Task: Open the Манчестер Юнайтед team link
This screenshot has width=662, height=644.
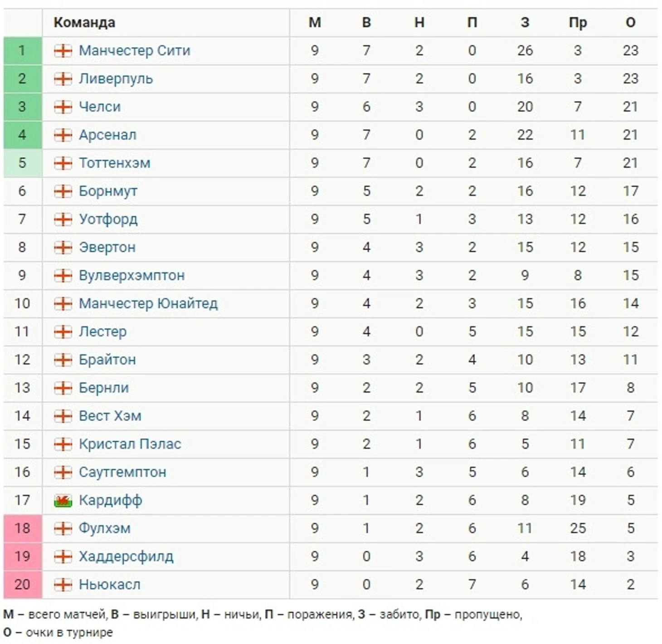Action: (148, 303)
